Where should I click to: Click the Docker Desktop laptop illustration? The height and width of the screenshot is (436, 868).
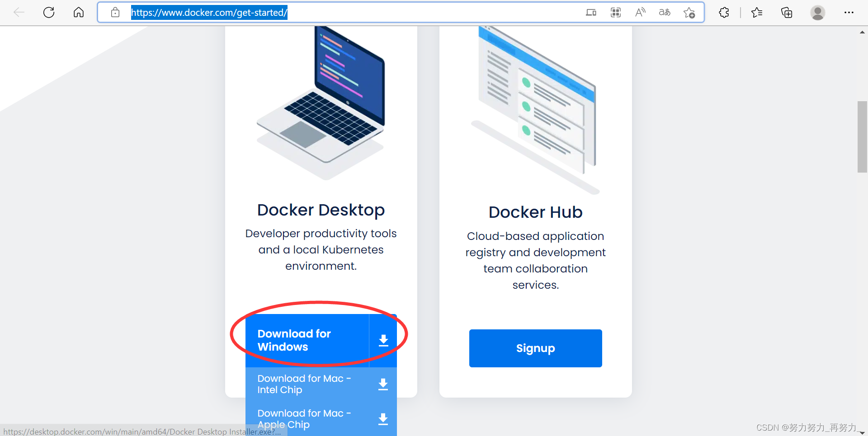[x=321, y=103]
